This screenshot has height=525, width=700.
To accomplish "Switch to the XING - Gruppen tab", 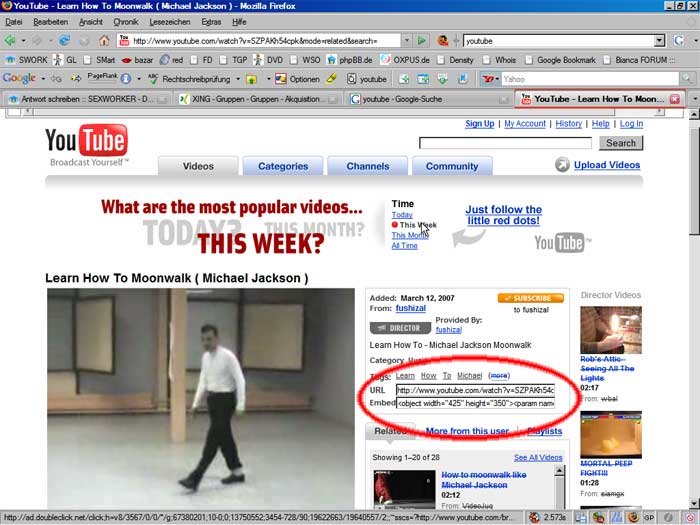I will click(x=257, y=99).
